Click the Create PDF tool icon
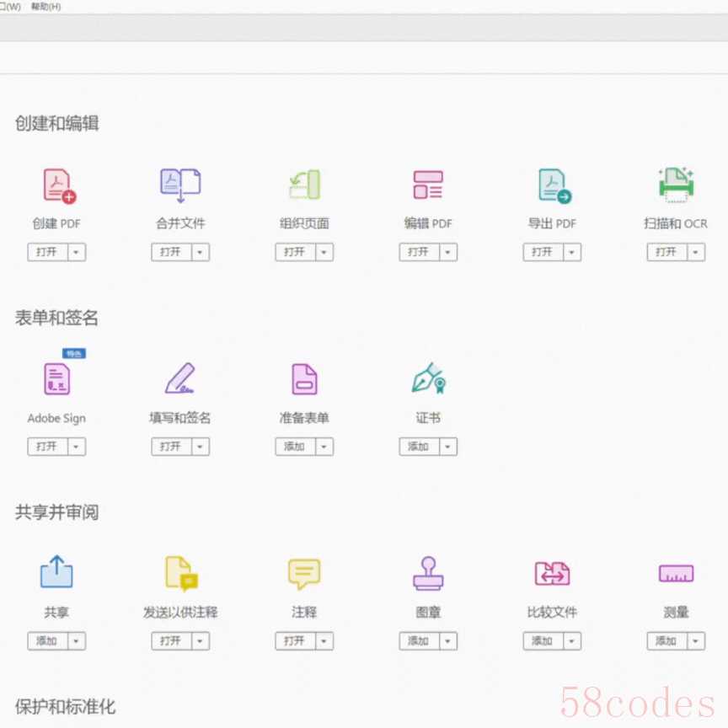Viewport: 728px width, 728px height. [60, 185]
